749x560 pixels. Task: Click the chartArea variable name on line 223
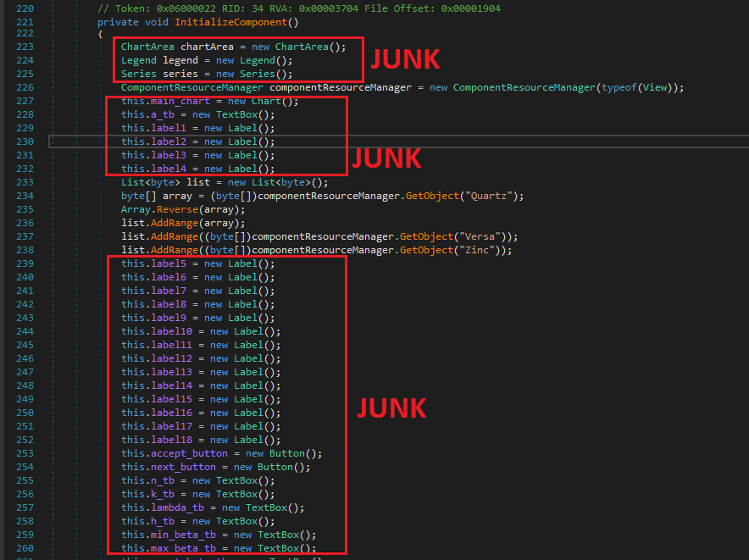coord(207,47)
